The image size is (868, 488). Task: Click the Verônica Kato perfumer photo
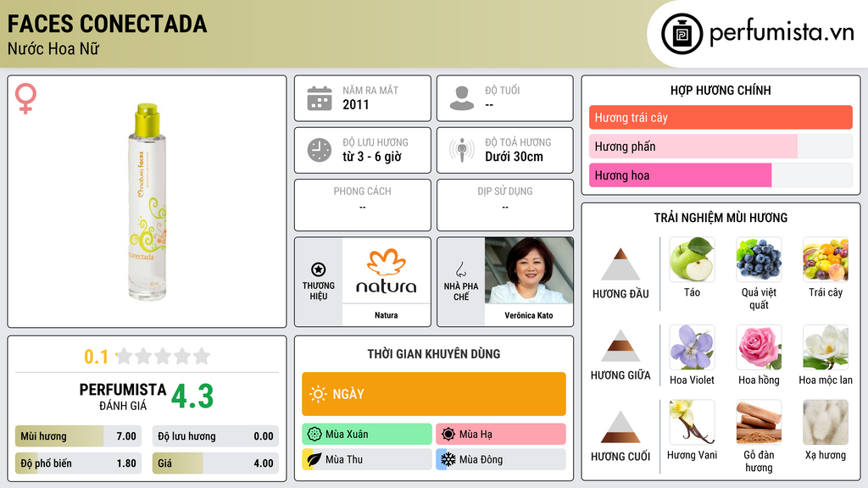[x=529, y=270]
